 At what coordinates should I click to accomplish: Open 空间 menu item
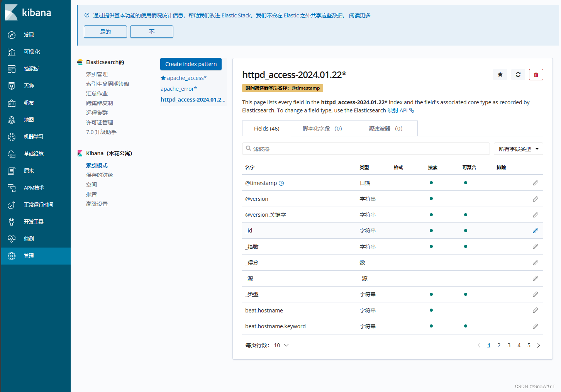pyautogui.click(x=92, y=185)
